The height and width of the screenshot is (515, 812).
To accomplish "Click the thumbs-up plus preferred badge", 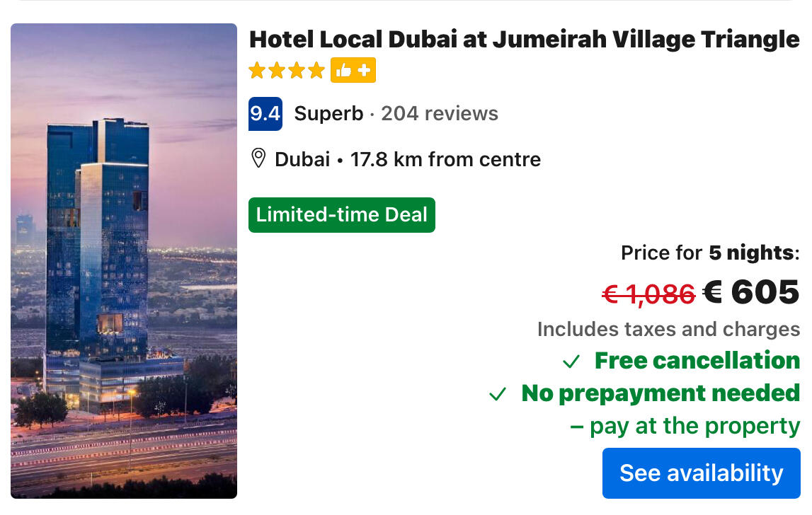I will (353, 71).
